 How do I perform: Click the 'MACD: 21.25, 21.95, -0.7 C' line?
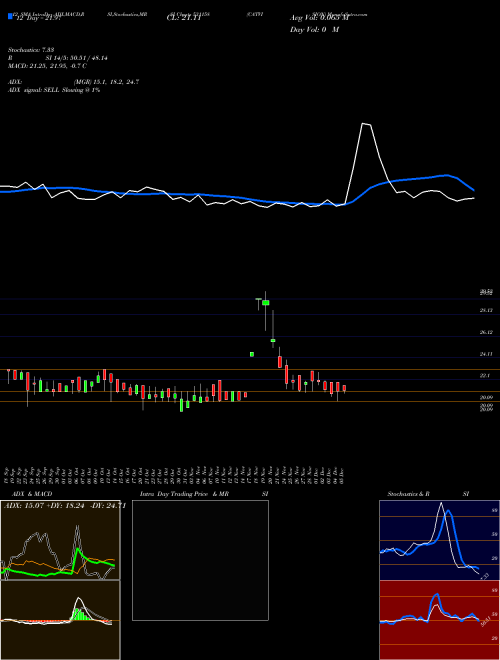pyautogui.click(x=48, y=66)
